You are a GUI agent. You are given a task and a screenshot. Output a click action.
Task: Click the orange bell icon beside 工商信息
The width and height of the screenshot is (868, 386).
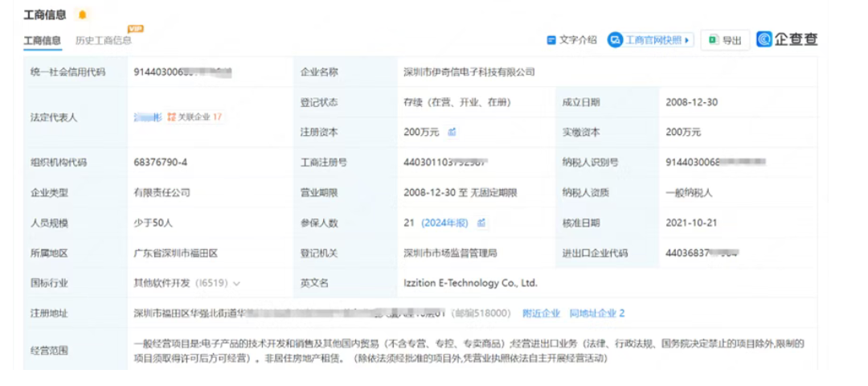tap(81, 14)
